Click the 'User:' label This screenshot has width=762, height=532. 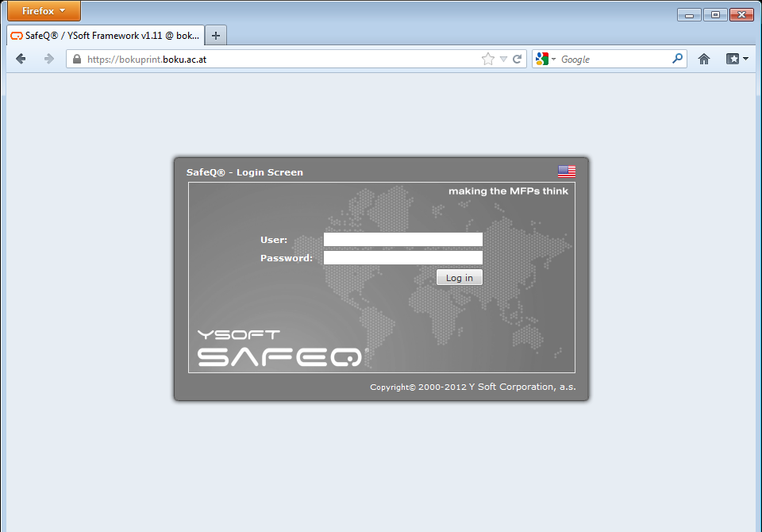coord(274,240)
